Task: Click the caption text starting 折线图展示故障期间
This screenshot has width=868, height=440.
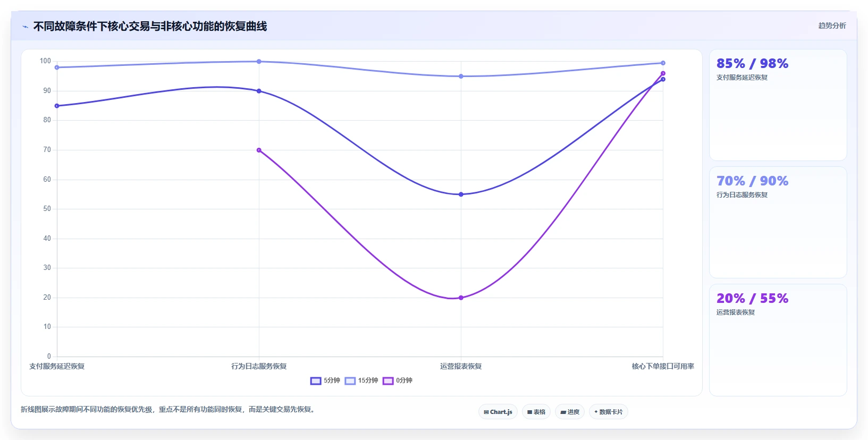Action: tap(168, 409)
